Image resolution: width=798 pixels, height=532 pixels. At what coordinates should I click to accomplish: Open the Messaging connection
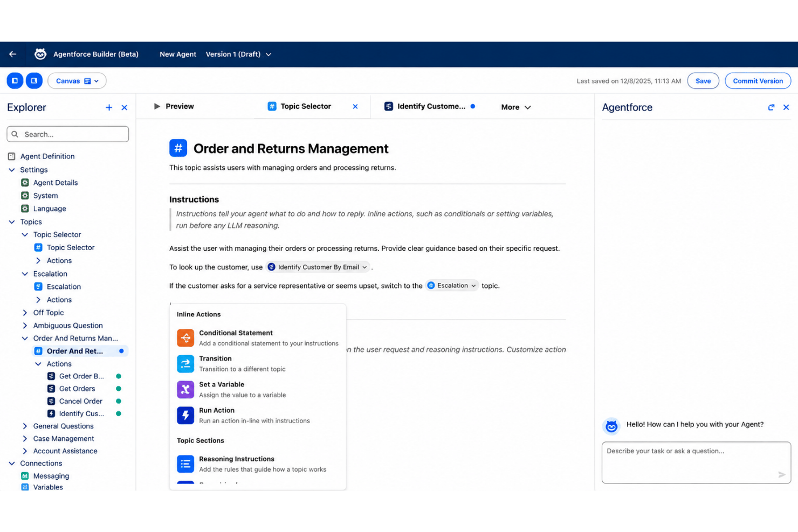click(51, 476)
